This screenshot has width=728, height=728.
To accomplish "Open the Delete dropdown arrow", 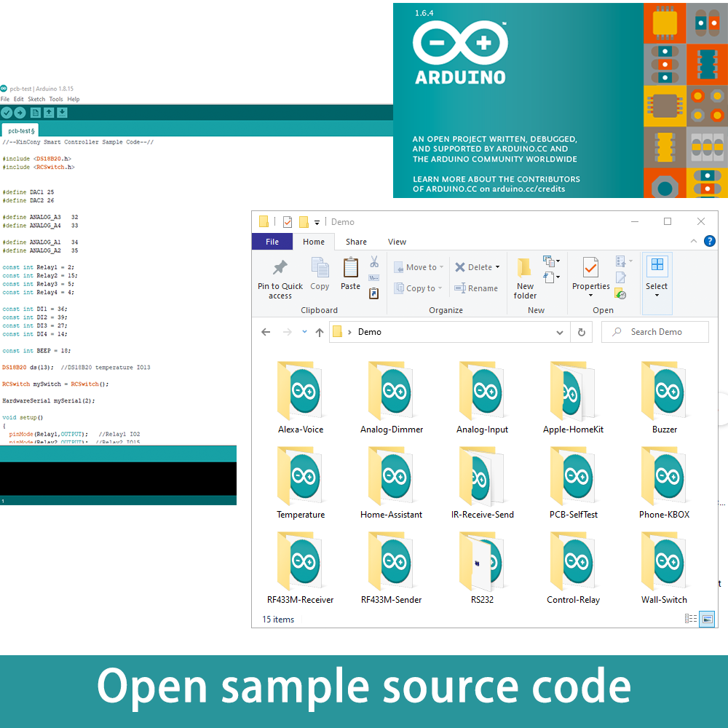I will [x=497, y=267].
